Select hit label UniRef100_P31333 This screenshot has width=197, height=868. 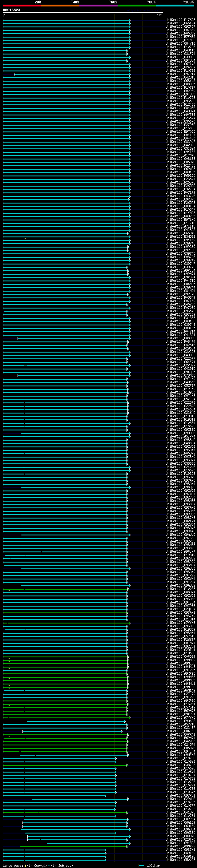(180, 318)
